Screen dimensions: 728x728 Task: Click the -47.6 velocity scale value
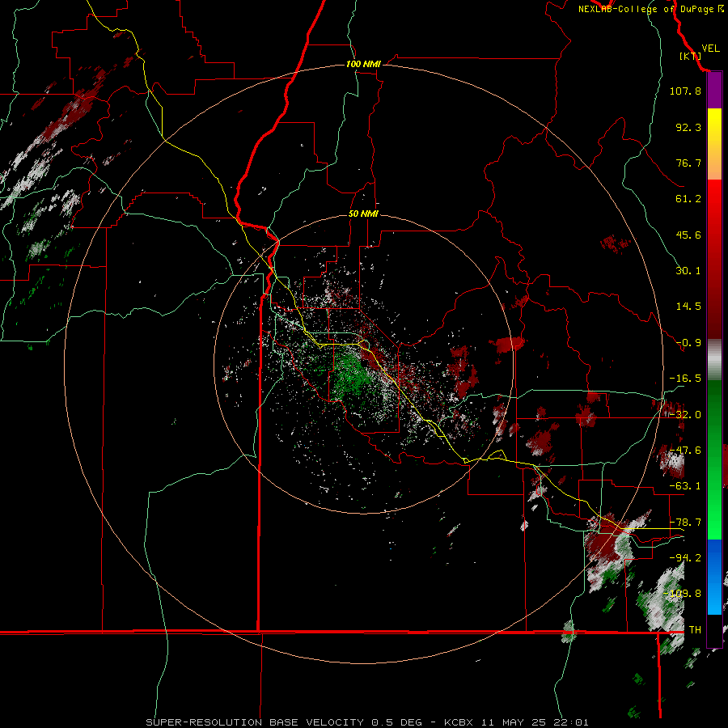pyautogui.click(x=685, y=451)
